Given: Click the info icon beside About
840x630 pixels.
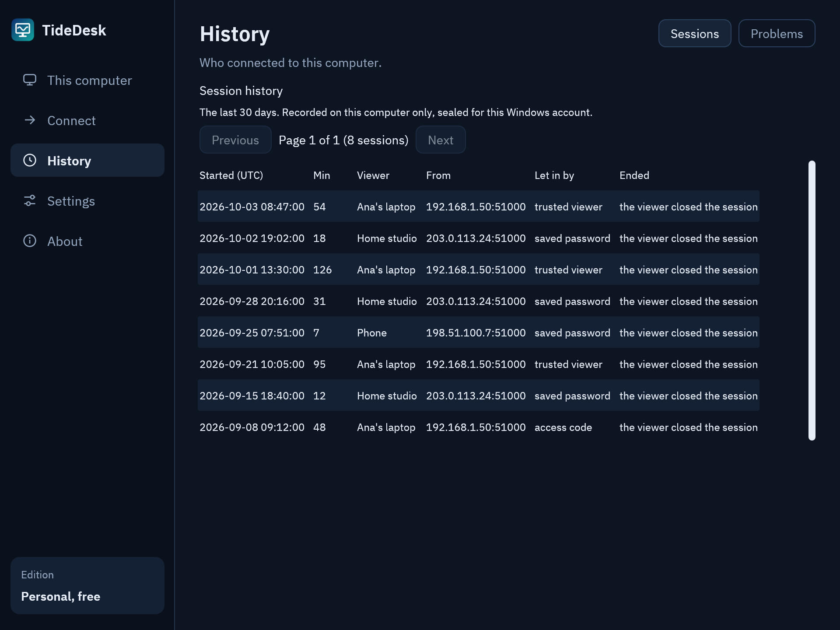Looking at the screenshot, I should (30, 241).
